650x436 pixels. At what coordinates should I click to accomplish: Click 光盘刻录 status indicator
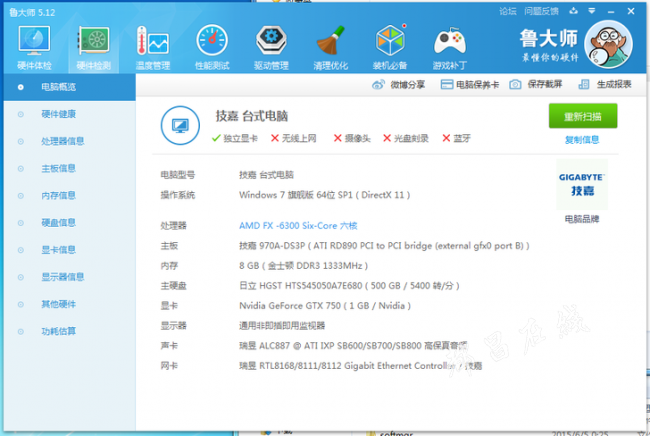click(x=405, y=138)
